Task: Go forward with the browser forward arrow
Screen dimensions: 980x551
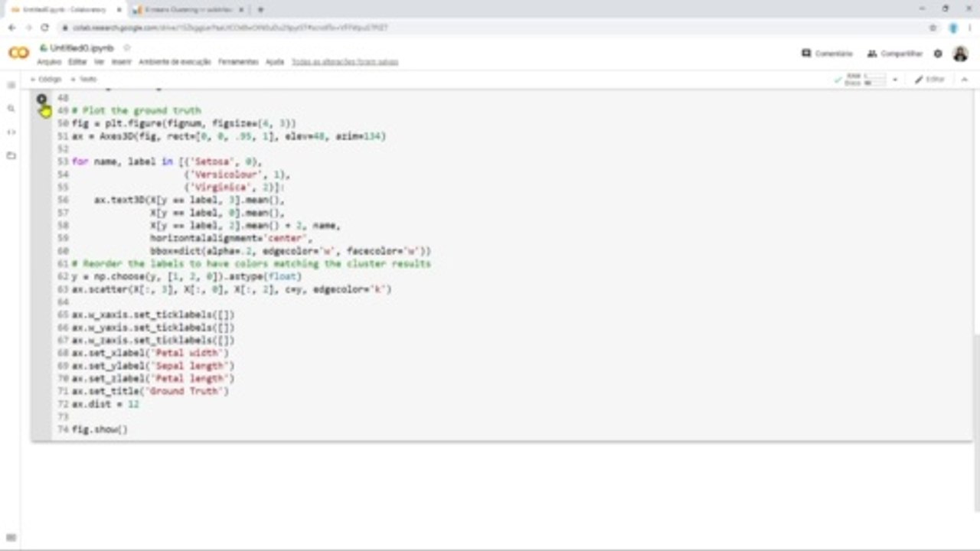Action: (x=28, y=28)
